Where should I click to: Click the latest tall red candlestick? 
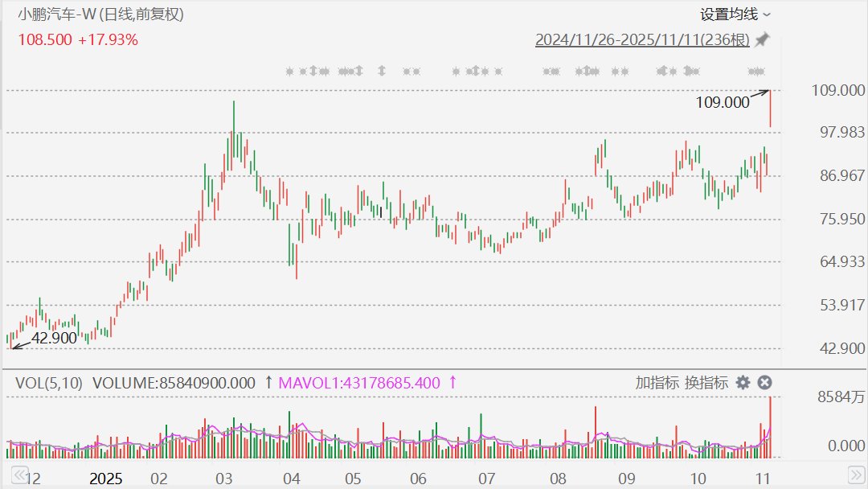click(x=770, y=109)
